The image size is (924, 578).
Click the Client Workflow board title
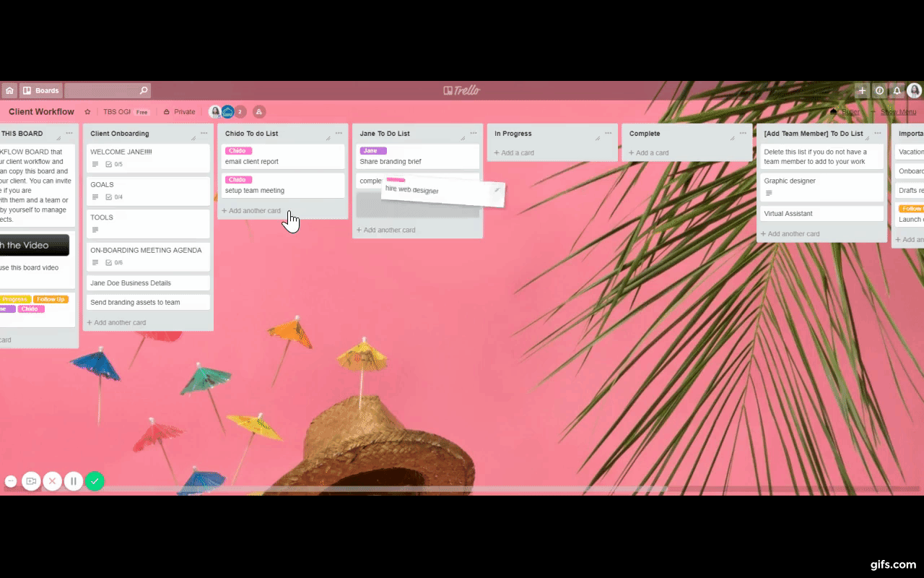(x=41, y=112)
